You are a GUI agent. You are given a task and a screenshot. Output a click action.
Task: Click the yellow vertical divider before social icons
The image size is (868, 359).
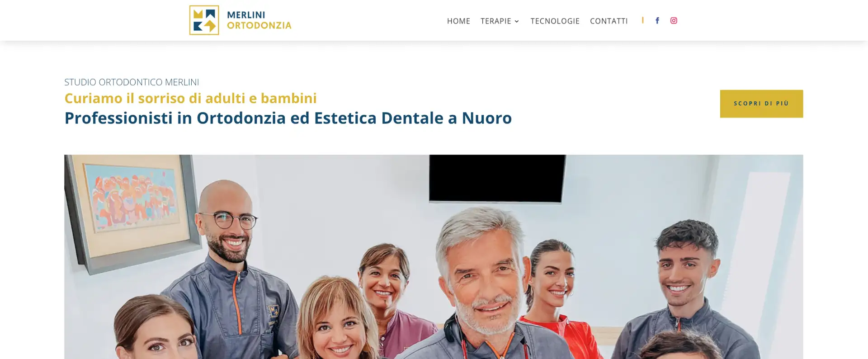coord(642,20)
